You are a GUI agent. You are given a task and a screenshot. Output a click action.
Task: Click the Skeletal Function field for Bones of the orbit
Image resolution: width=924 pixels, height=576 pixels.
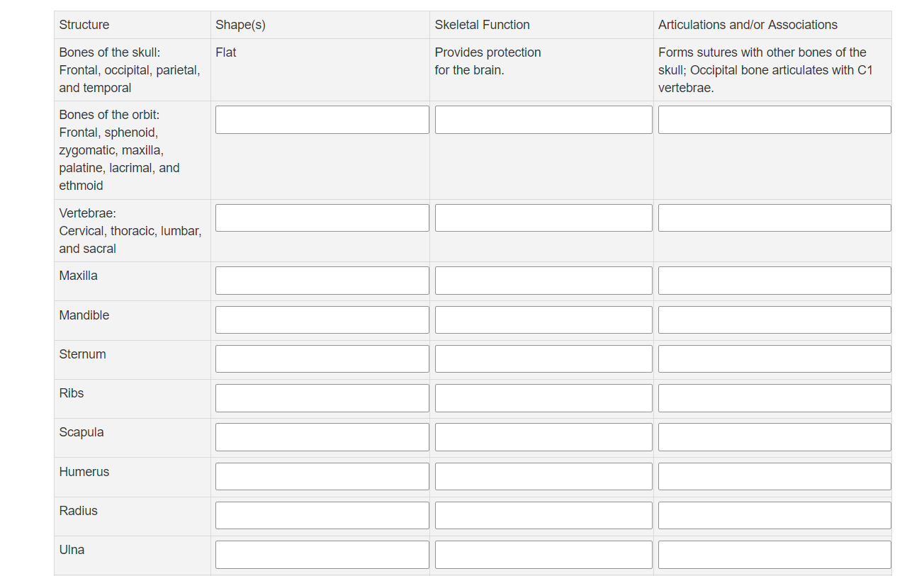point(543,119)
